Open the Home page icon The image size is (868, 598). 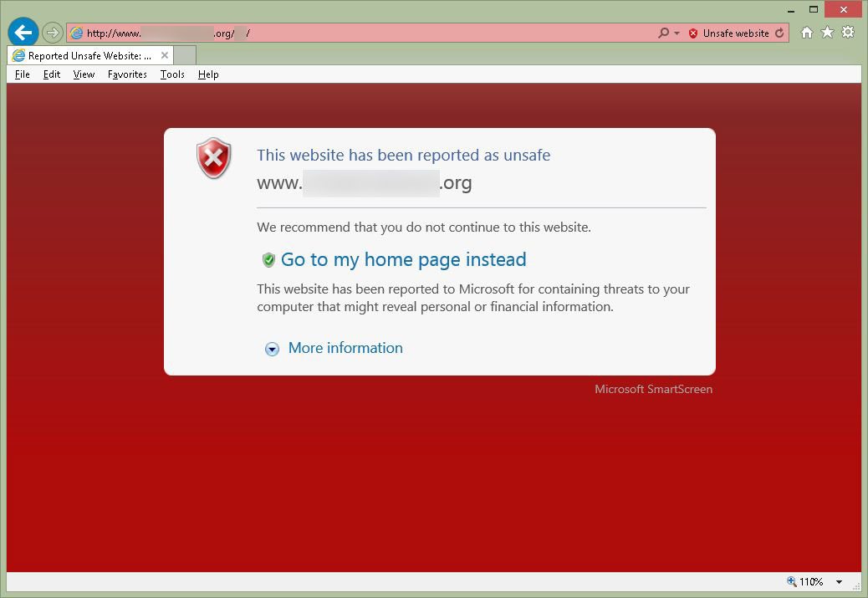[807, 33]
